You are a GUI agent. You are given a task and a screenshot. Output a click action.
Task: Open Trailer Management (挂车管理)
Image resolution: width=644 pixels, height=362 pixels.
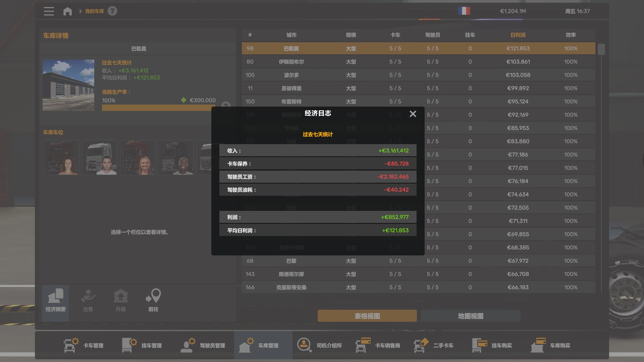(142, 345)
